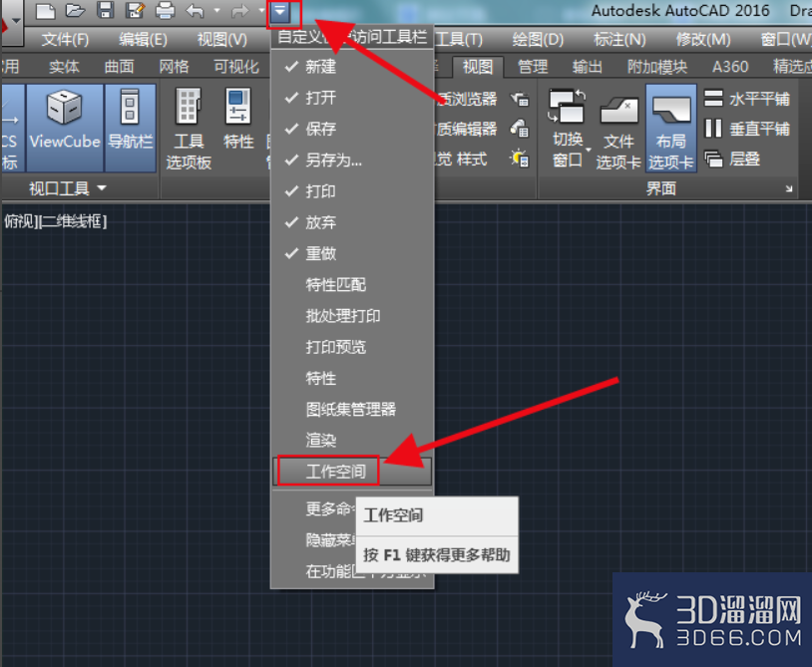Open the 编辑(E) menu

(x=143, y=39)
